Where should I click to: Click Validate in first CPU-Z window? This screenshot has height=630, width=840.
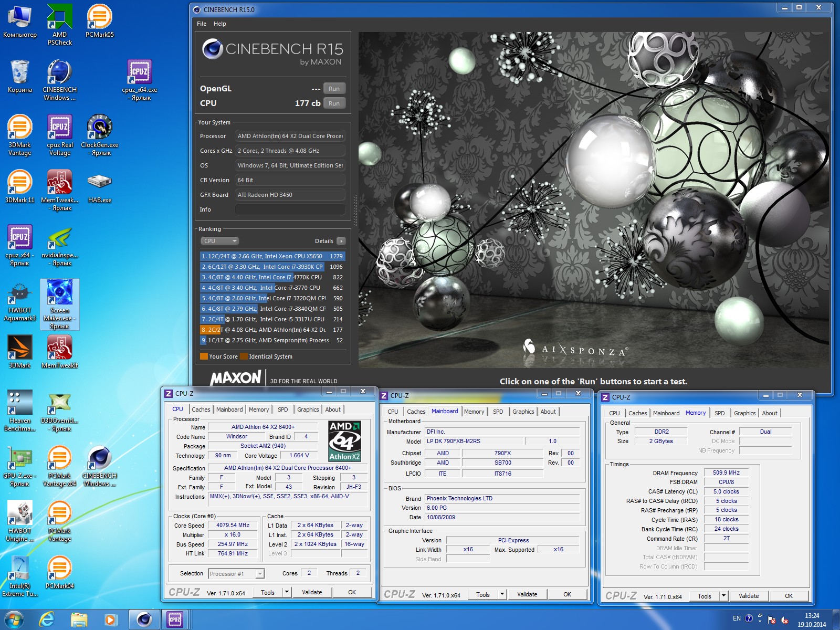tap(312, 592)
